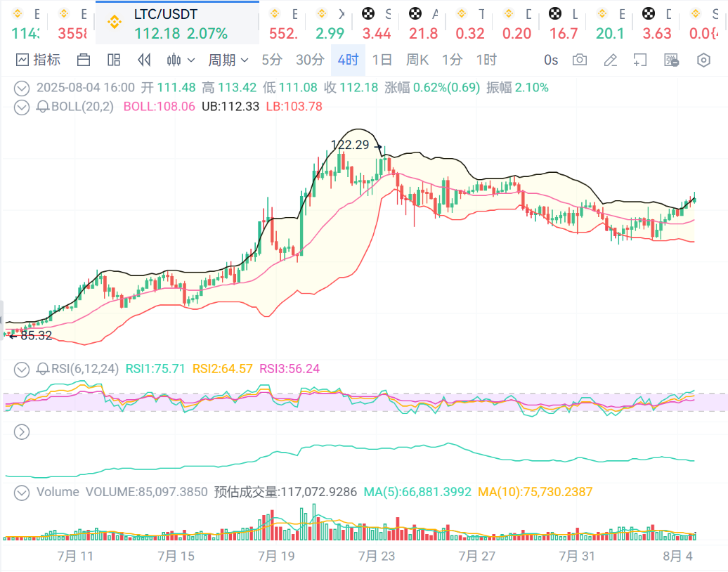This screenshot has width=728, height=572.
Task: Activate the pencil drawing tool
Action: (x=610, y=60)
